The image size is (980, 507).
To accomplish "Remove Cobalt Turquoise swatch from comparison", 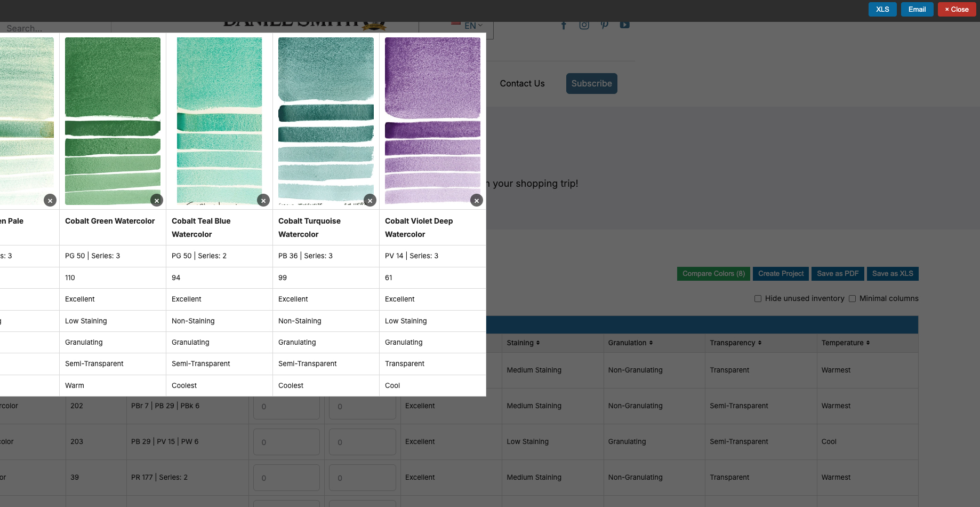I will (369, 200).
